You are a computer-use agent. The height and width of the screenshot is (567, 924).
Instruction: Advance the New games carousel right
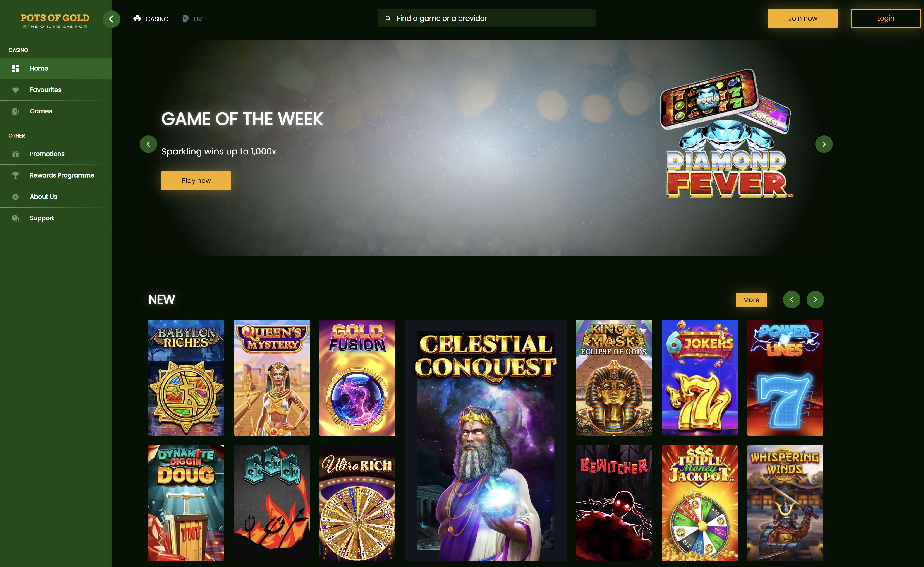pyautogui.click(x=815, y=300)
